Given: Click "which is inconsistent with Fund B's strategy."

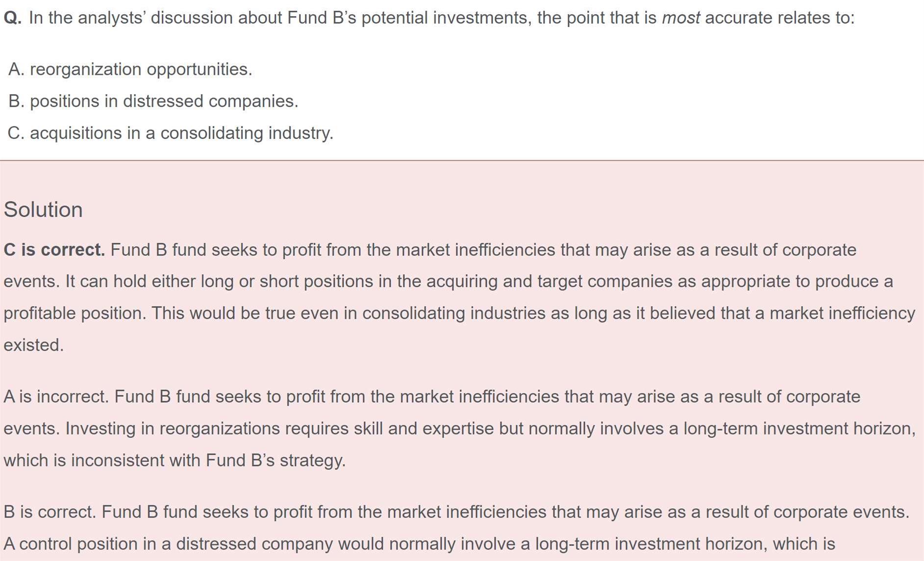Looking at the screenshot, I should tap(175, 460).
